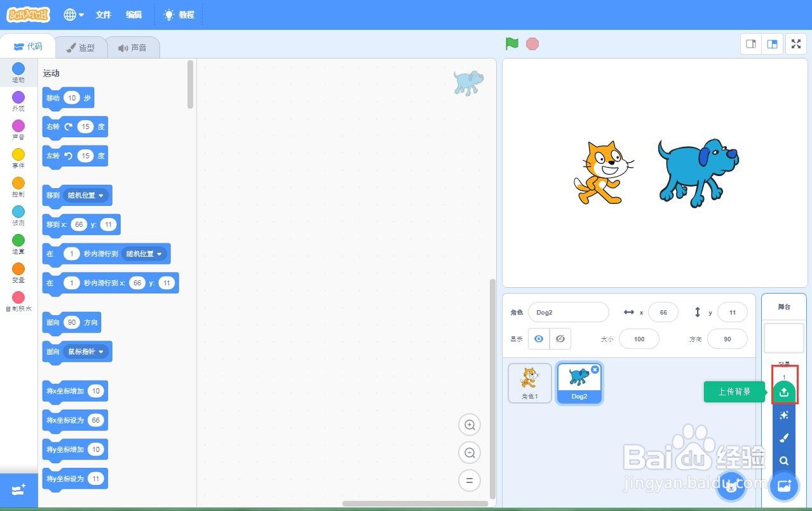Open the add extension button
This screenshot has width=812, height=511.
(x=18, y=490)
